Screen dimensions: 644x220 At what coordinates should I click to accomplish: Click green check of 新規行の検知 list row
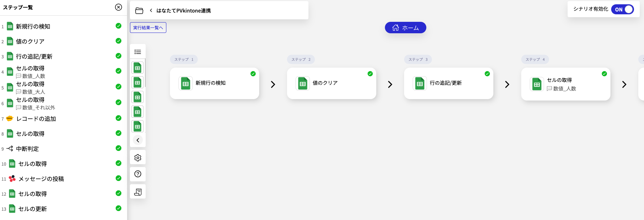[x=119, y=26]
